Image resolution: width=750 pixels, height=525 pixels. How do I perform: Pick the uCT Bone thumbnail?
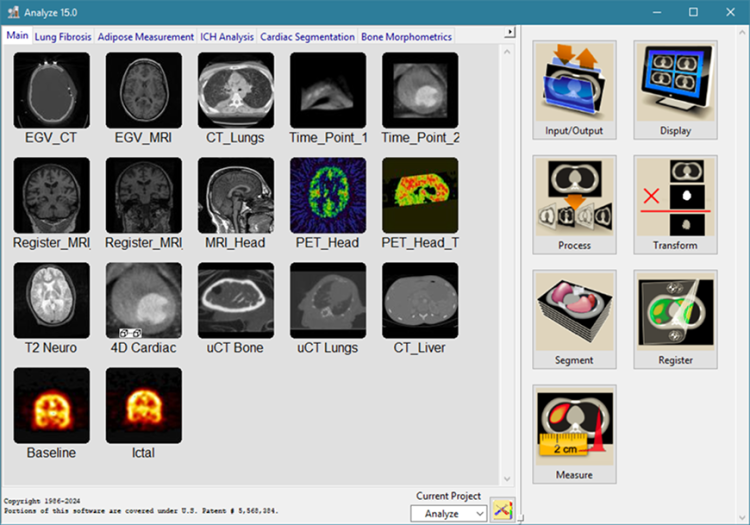click(236, 300)
